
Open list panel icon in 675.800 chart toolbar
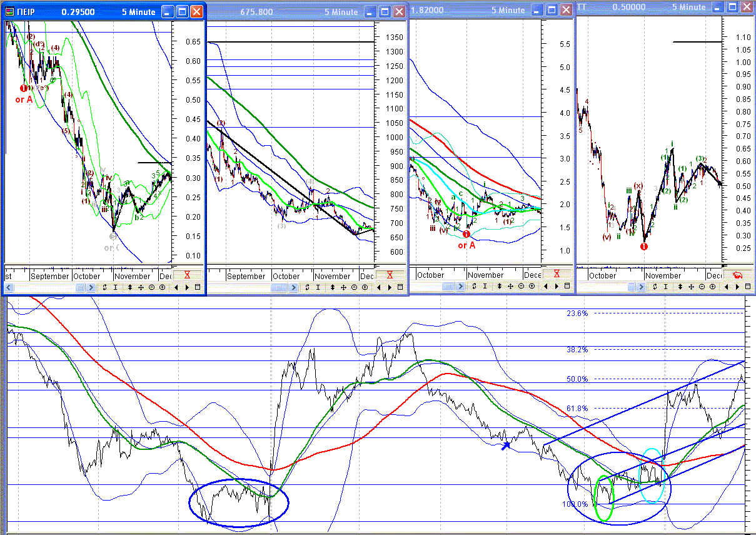(x=400, y=287)
